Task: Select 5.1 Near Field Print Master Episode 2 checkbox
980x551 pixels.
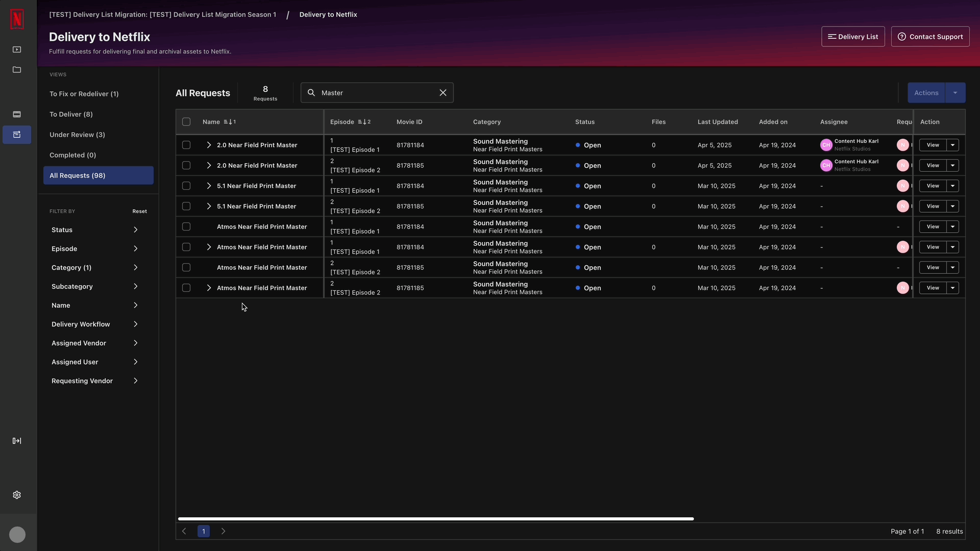Action: click(186, 206)
